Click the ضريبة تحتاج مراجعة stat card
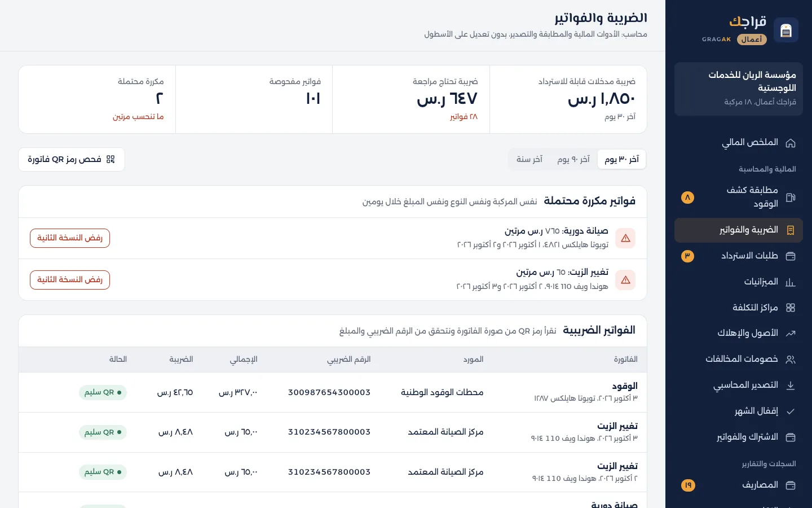 coord(411,99)
